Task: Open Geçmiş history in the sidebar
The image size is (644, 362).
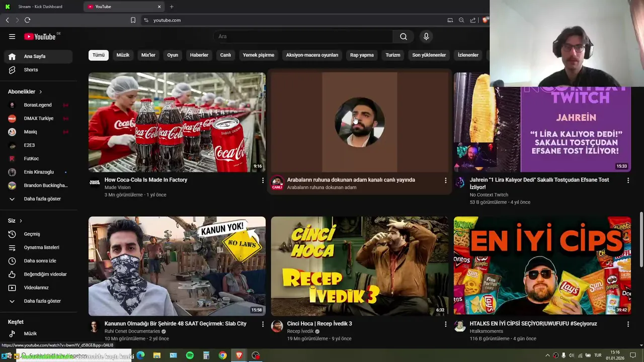Action: point(38,234)
